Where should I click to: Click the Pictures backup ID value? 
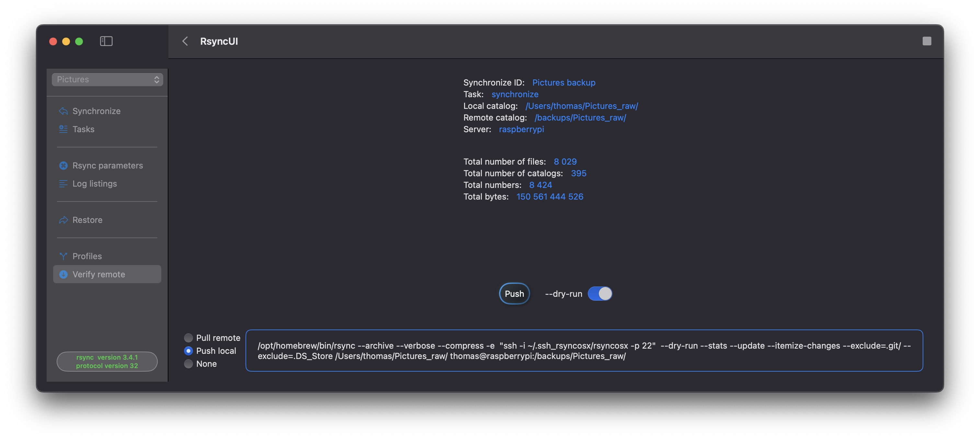click(x=564, y=83)
